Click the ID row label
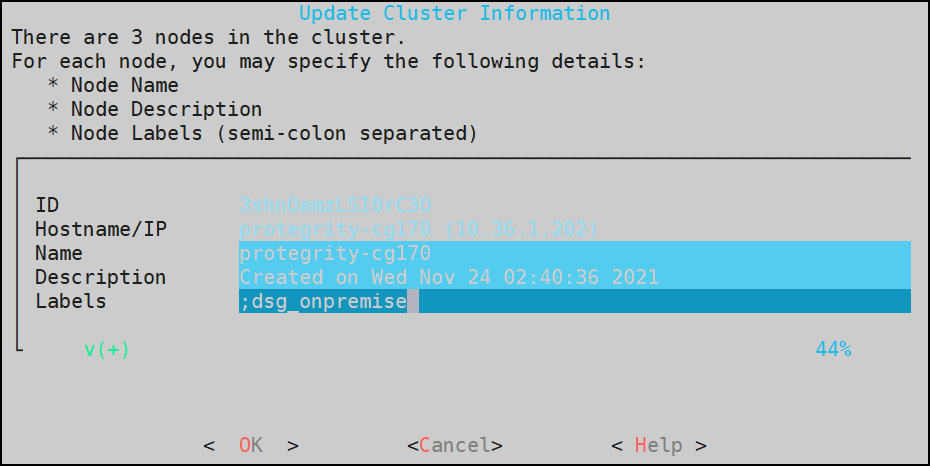Screen dimensions: 930x466 (47, 205)
